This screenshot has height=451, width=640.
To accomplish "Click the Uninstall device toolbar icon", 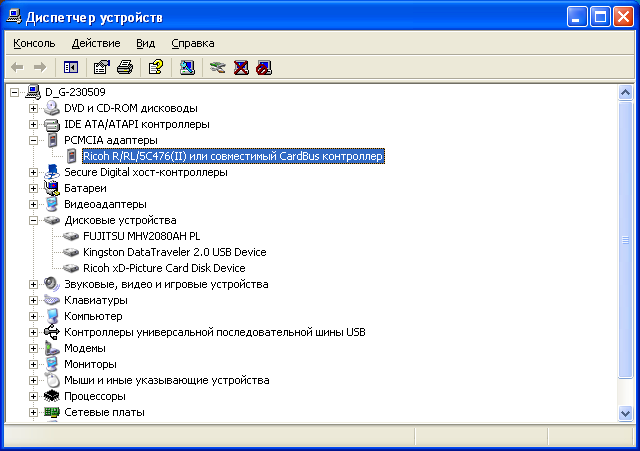I will (241, 67).
